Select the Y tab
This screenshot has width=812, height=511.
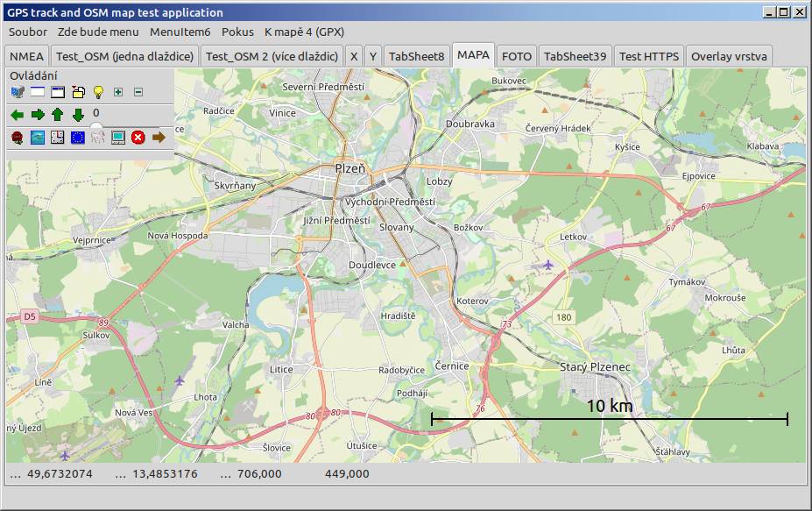coord(373,56)
